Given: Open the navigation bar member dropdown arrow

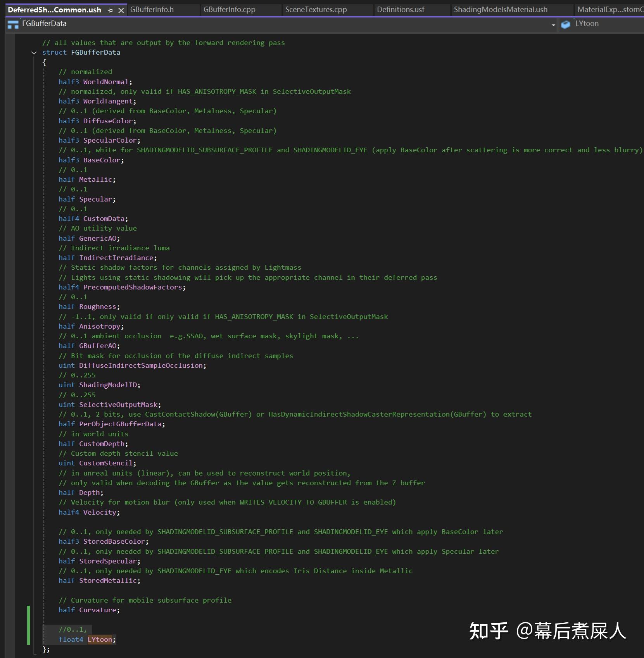Looking at the screenshot, I should (553, 24).
